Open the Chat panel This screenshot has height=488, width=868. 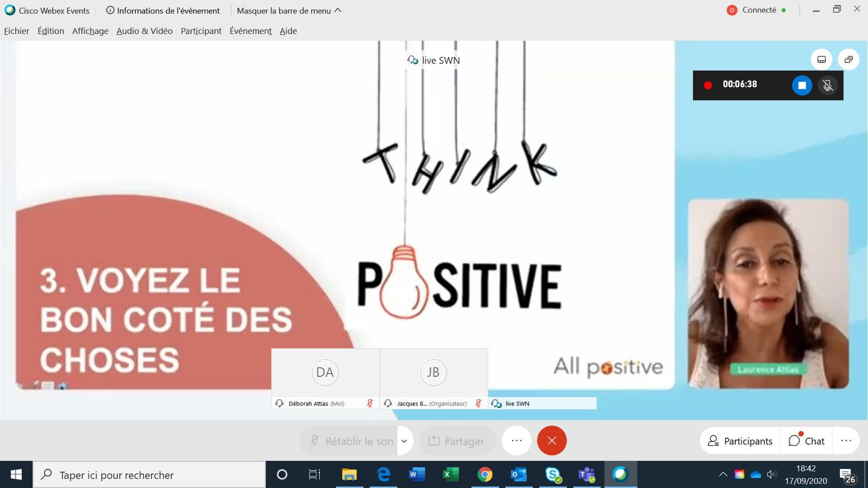click(807, 441)
